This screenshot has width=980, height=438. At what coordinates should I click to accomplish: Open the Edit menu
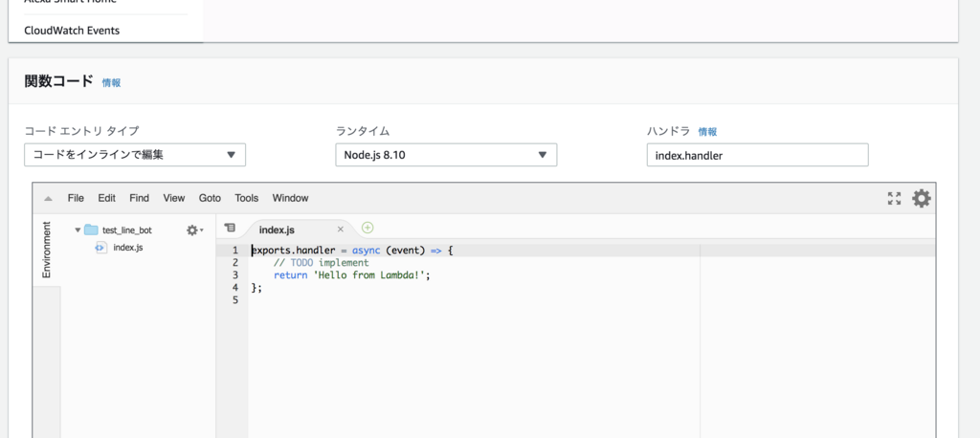tap(107, 198)
